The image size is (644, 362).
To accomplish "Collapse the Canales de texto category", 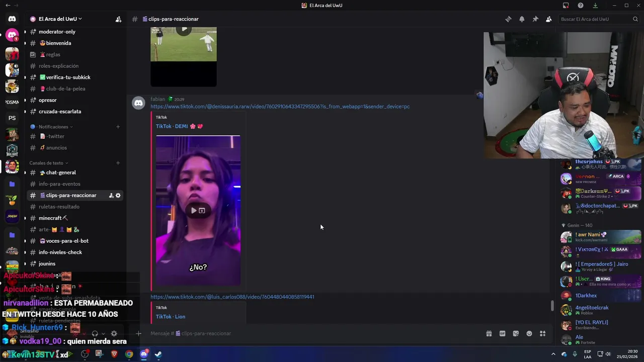I will (49, 163).
